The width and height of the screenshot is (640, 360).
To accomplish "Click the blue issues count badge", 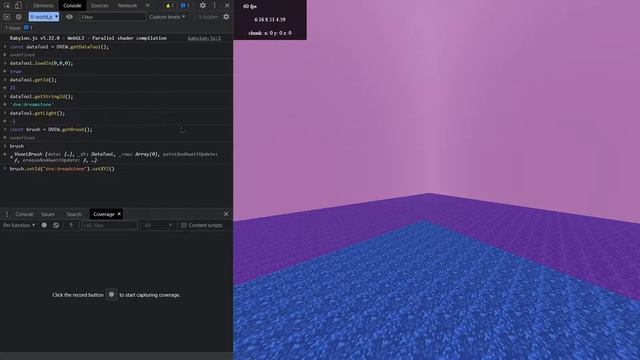I will coord(185,5).
